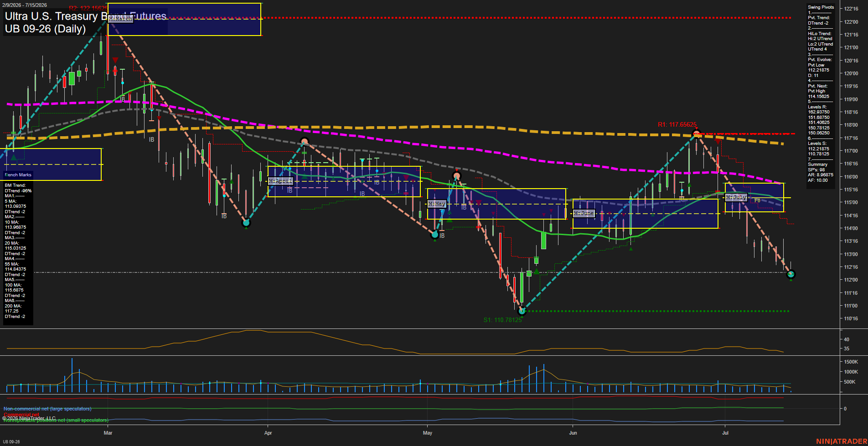Click the M:March monthly box label
Viewport: 868px width, 446px height.
click(x=120, y=19)
